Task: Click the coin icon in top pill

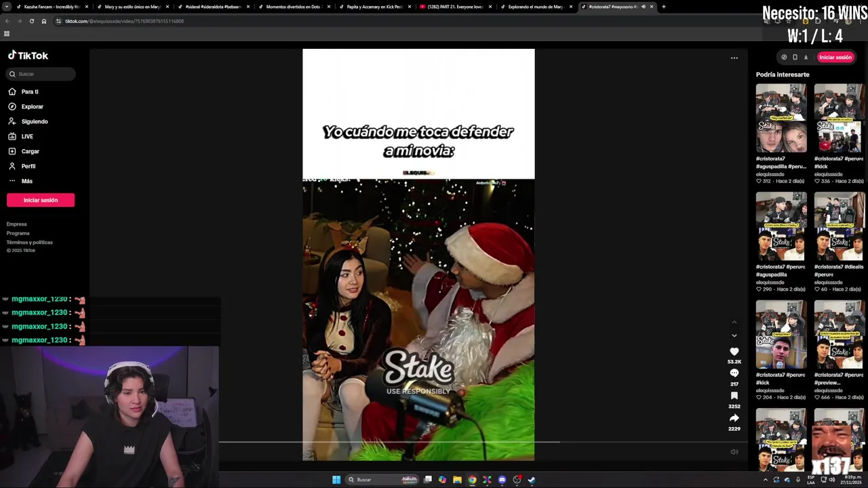Action: click(784, 57)
